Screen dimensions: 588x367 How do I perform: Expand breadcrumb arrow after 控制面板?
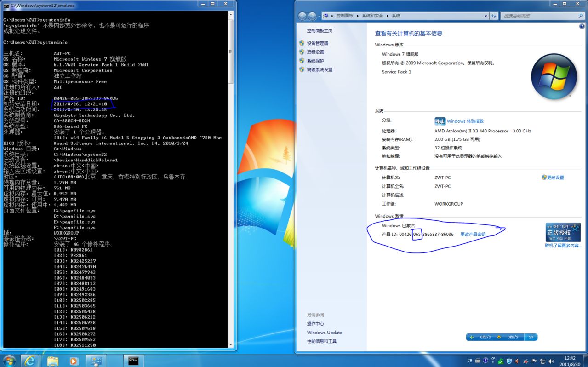[358, 16]
